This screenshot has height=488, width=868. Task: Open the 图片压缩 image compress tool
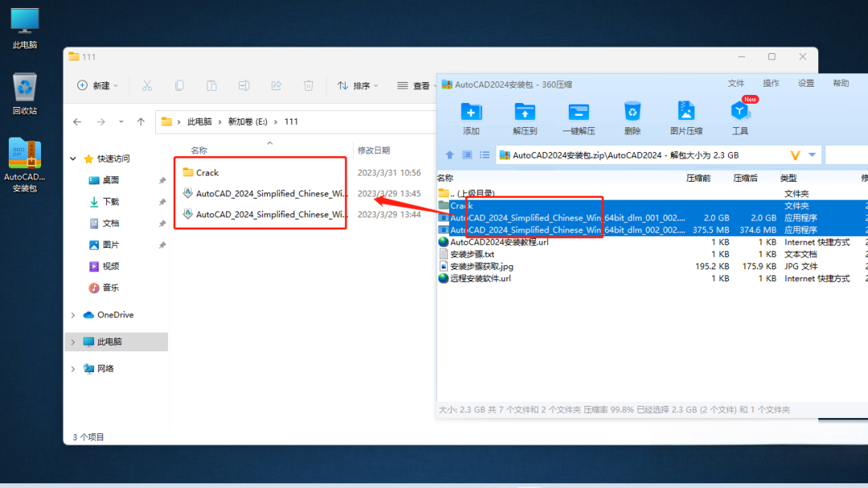[x=686, y=118]
